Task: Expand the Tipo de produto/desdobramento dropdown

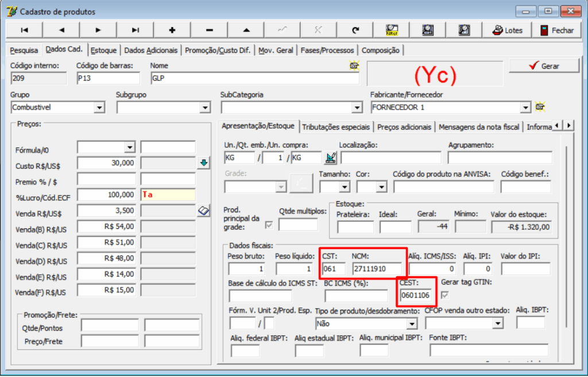Action: (x=411, y=324)
